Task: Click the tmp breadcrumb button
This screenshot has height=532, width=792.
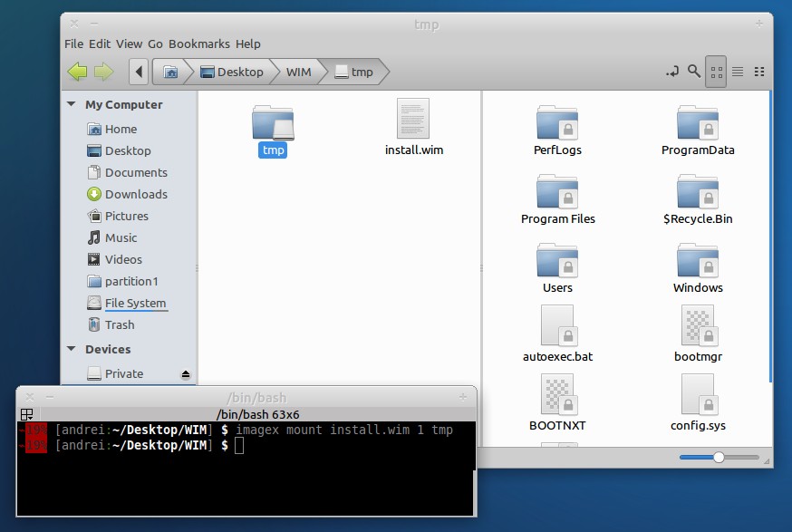Action: pyautogui.click(x=354, y=72)
